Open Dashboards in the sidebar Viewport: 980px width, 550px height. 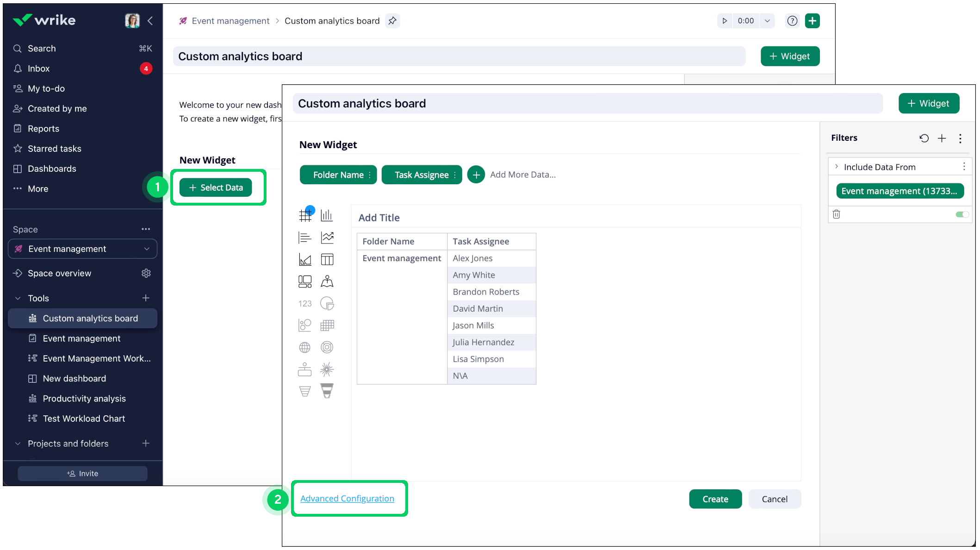[52, 169]
